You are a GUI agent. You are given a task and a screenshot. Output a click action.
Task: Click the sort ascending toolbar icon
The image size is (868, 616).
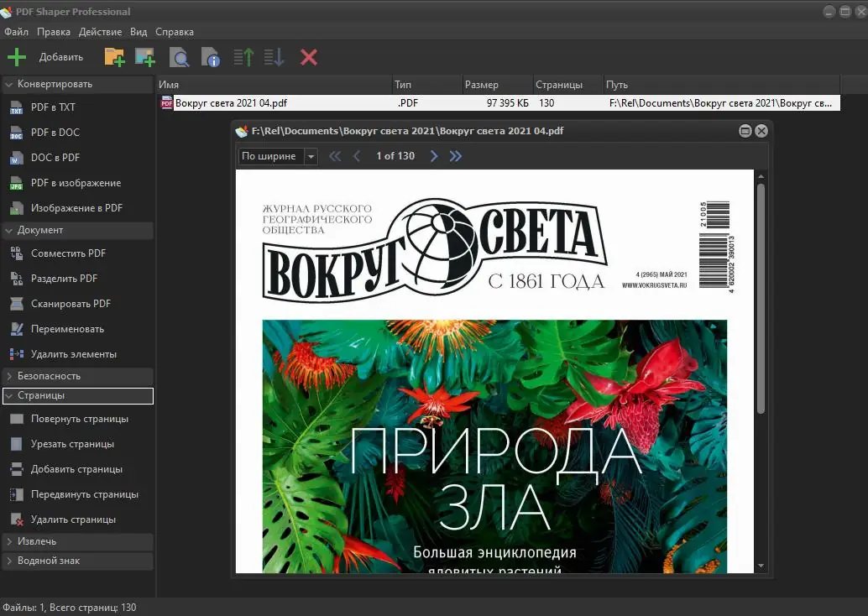click(243, 56)
